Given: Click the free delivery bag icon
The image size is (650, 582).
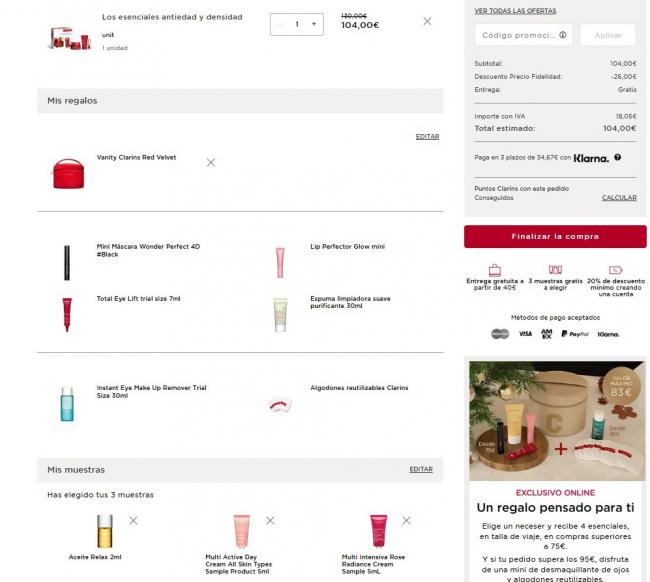Looking at the screenshot, I should 495,270.
